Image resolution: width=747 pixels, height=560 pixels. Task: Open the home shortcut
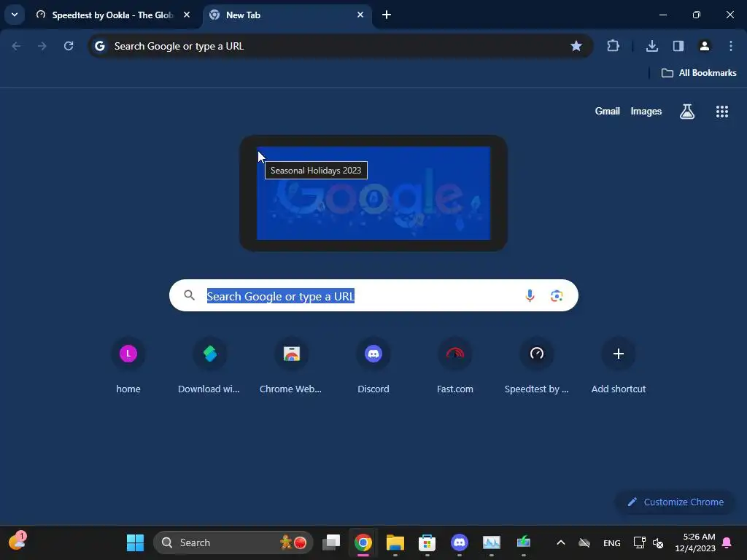click(128, 366)
